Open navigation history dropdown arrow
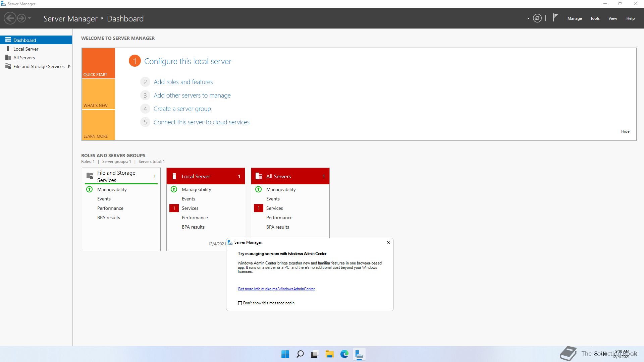Image resolution: width=644 pixels, height=362 pixels. (x=30, y=18)
